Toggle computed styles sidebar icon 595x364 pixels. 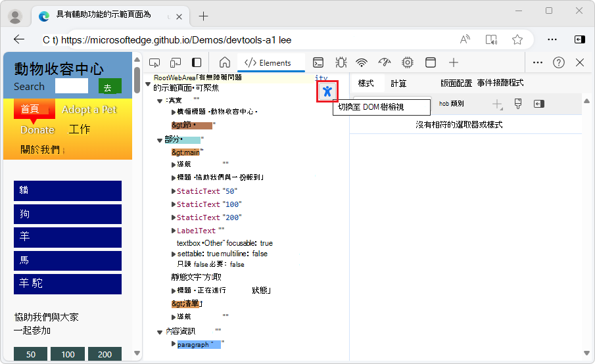click(x=539, y=104)
